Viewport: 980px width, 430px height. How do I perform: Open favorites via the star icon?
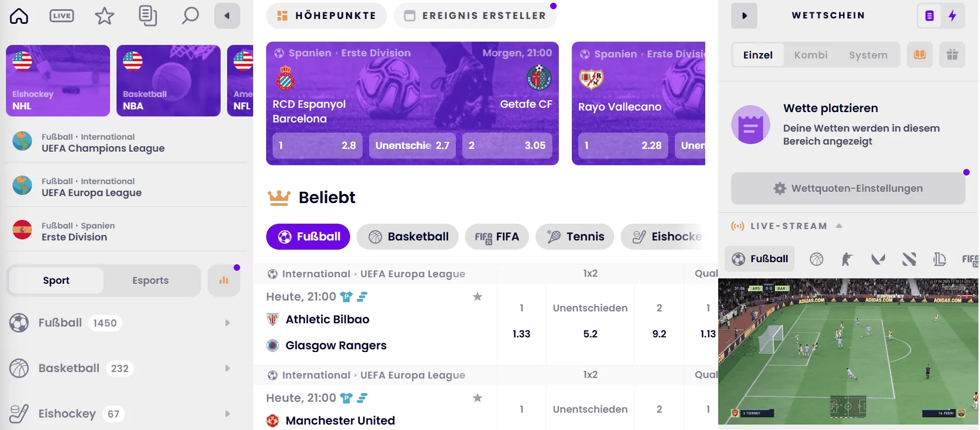coord(104,16)
